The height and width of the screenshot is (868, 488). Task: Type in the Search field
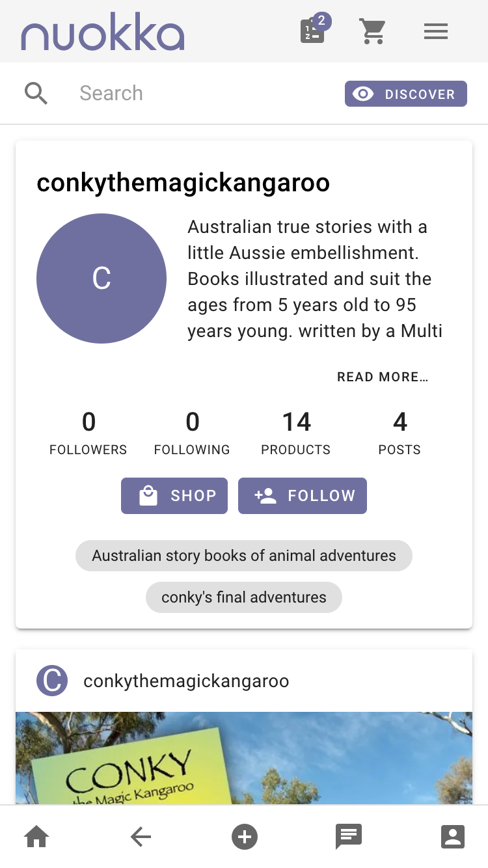(x=202, y=94)
